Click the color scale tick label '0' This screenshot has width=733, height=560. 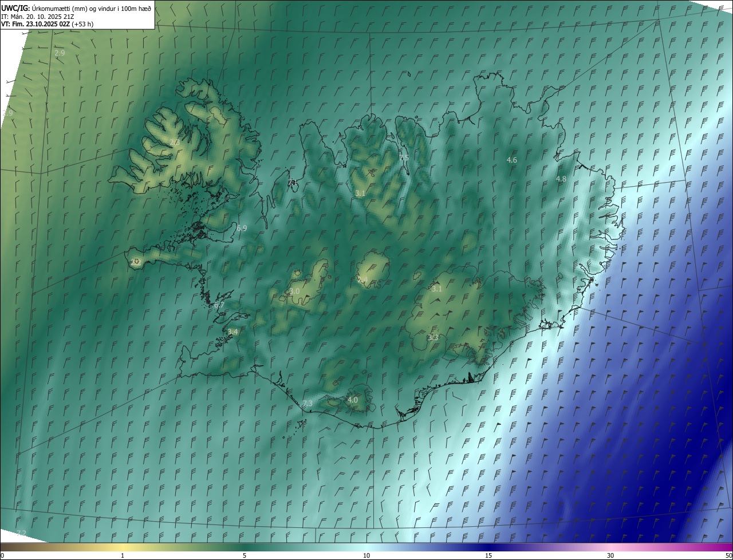pos(2,555)
